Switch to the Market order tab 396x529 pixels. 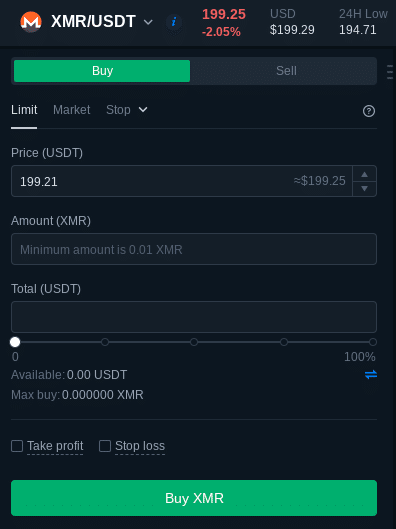[x=72, y=110]
